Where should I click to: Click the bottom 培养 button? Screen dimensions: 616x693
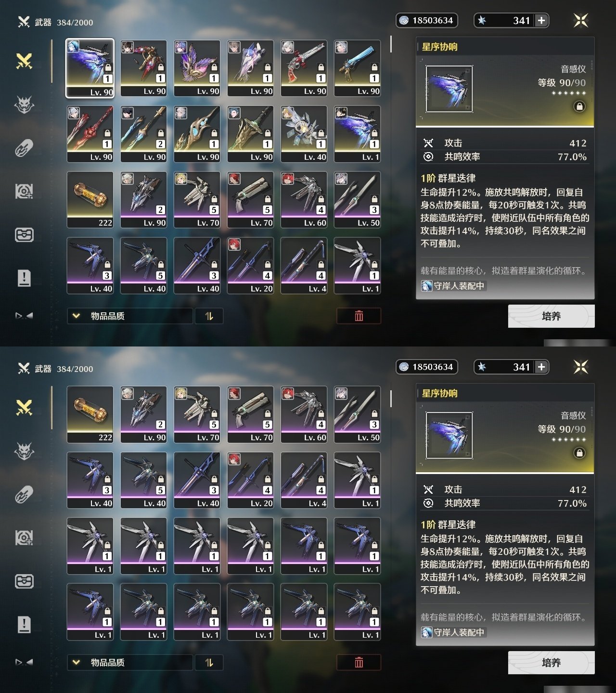tap(552, 663)
